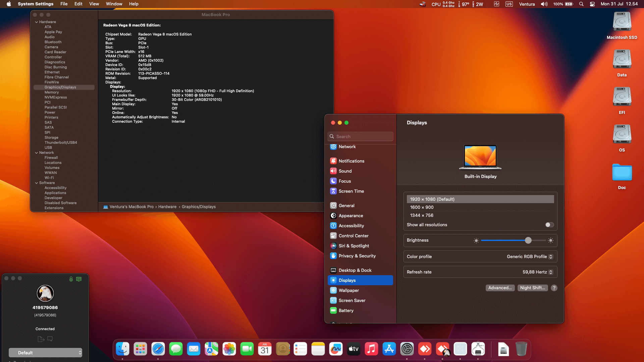Open the Refresh rate dropdown
The width and height of the screenshot is (644, 362).
point(538,272)
